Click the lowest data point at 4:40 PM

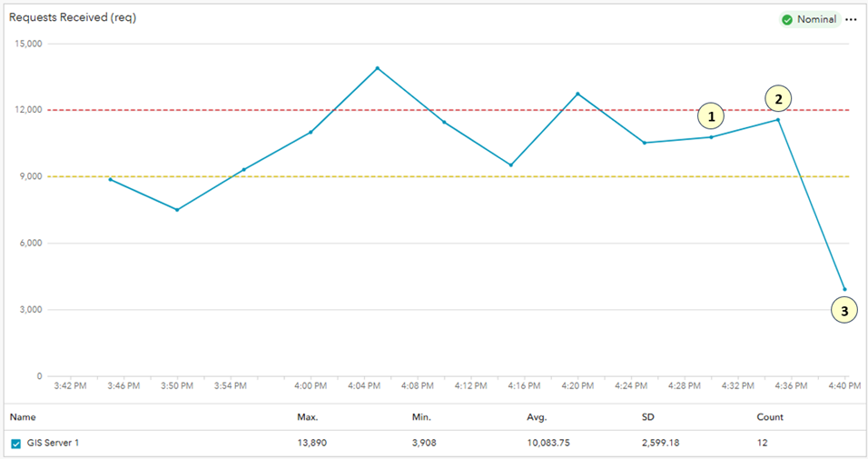pos(844,289)
